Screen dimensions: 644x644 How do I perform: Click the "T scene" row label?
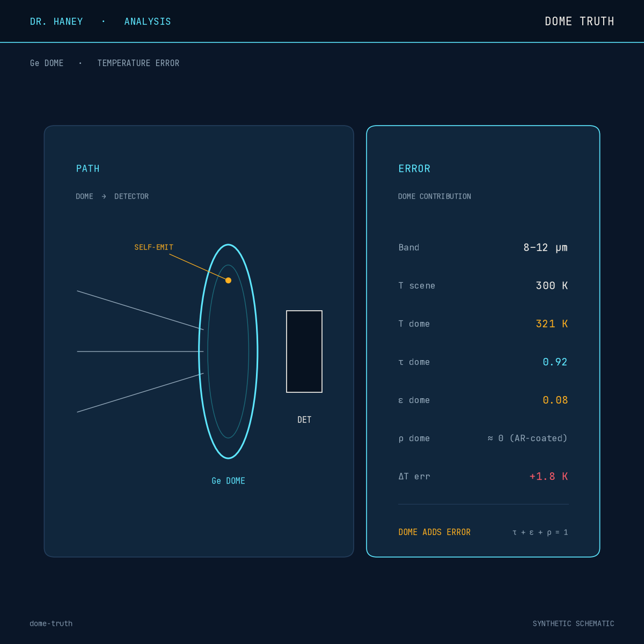click(x=417, y=286)
